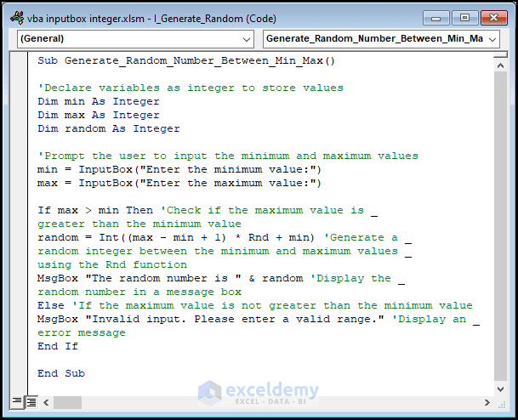Open the procedure dropdown Generate_Random_Number_Between_Min_Ma

381,39
